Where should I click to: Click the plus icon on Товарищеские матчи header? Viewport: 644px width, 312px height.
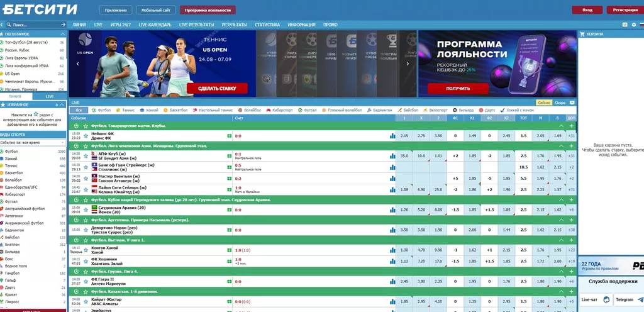coord(571,126)
